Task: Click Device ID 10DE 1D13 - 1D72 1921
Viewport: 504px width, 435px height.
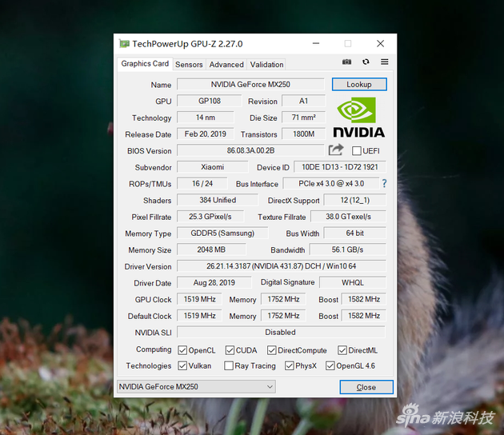Action: point(340,167)
